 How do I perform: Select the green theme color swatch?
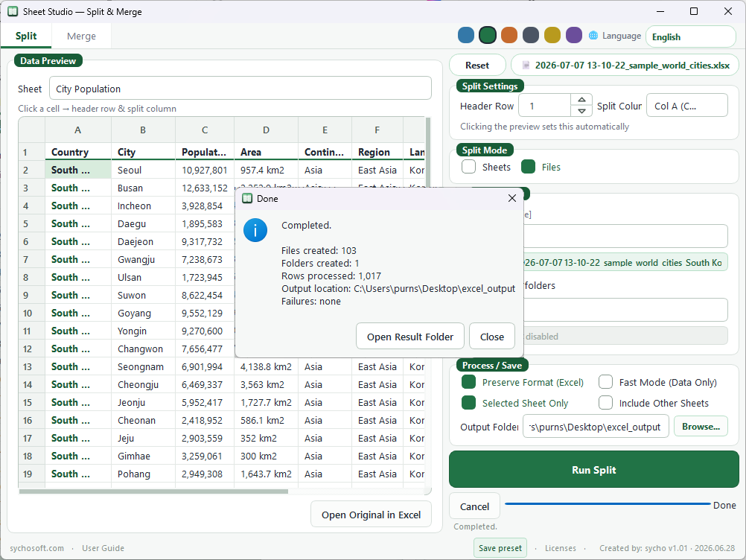point(487,35)
